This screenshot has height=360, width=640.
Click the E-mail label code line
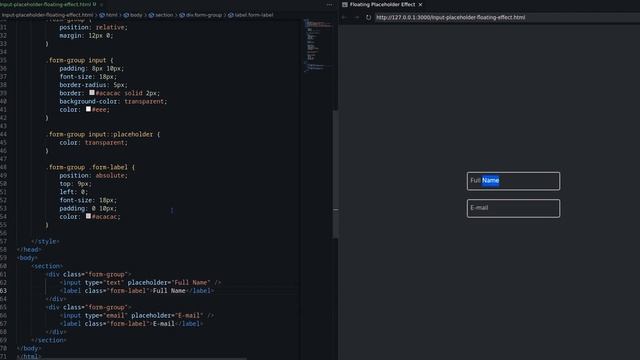point(131,324)
